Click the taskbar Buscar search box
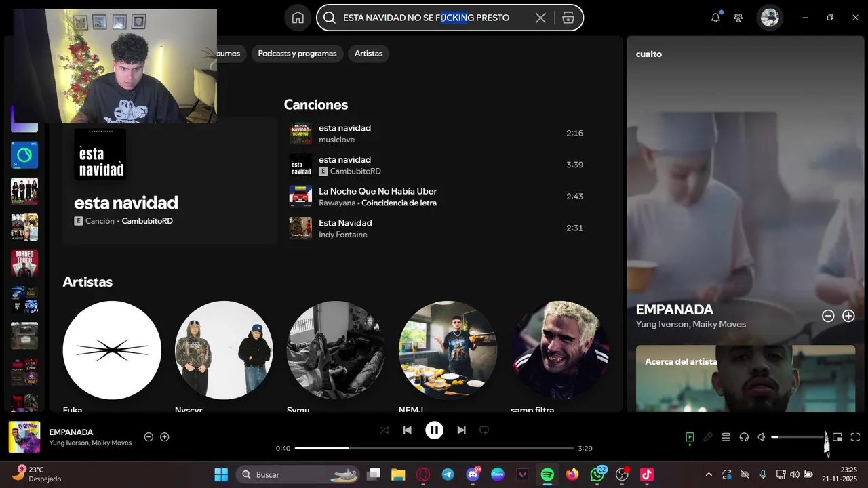The width and height of the screenshot is (868, 488). (x=297, y=474)
